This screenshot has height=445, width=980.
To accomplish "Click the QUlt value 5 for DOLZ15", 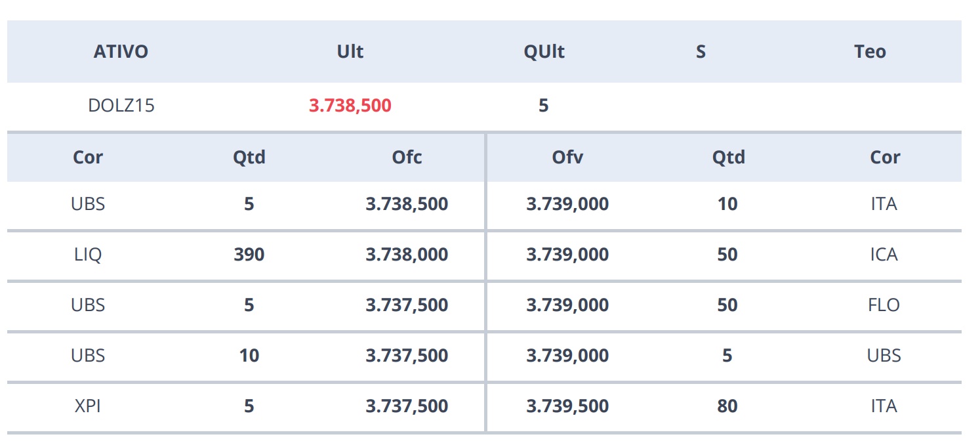I will coord(544,105).
